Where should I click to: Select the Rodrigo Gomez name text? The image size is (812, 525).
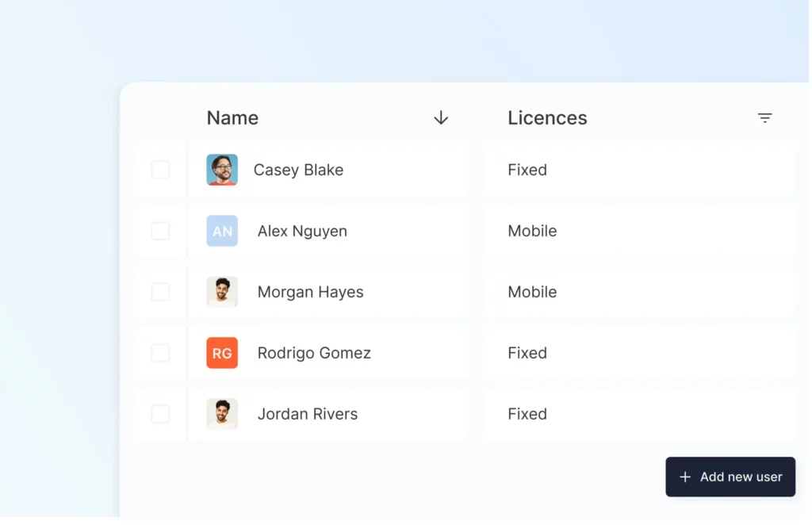coord(314,353)
